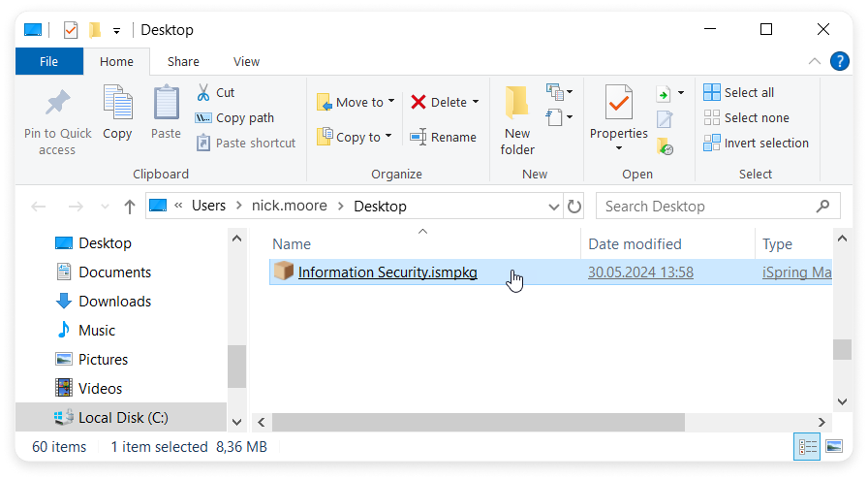Click Invert selection in Select group
Viewport: 868px width, 480px height.
tap(757, 143)
